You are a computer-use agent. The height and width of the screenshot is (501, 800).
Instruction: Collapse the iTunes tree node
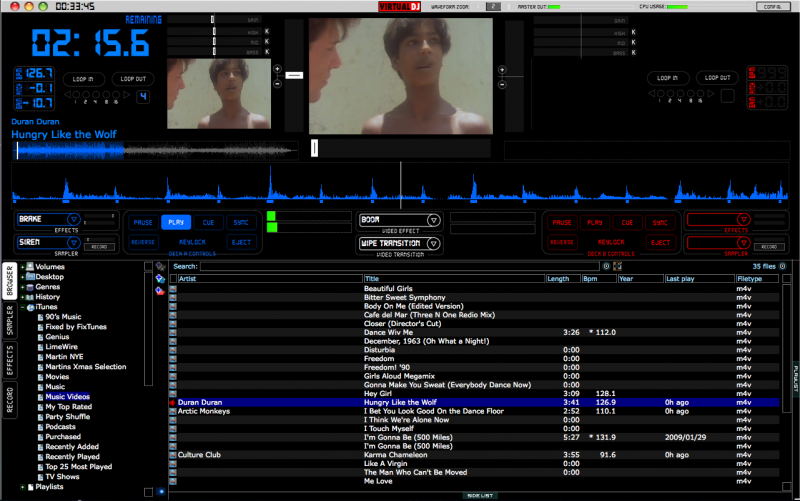click(x=22, y=307)
